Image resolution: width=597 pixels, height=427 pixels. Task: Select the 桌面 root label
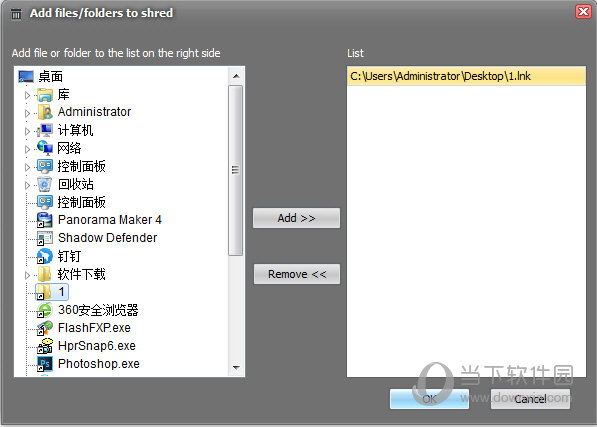tap(51, 76)
